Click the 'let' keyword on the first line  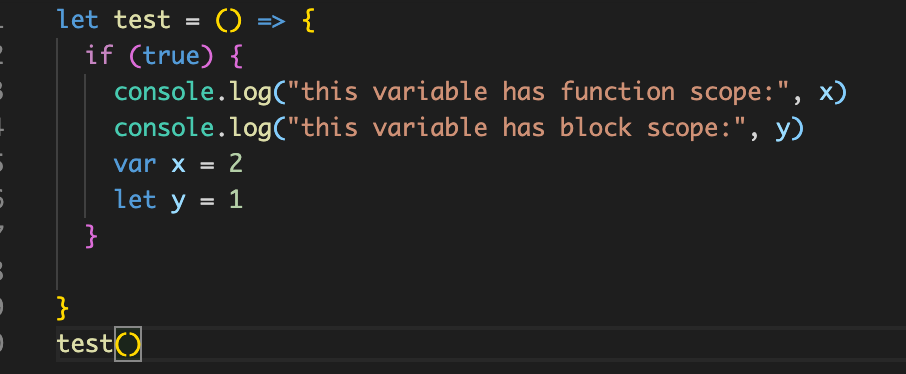point(78,20)
